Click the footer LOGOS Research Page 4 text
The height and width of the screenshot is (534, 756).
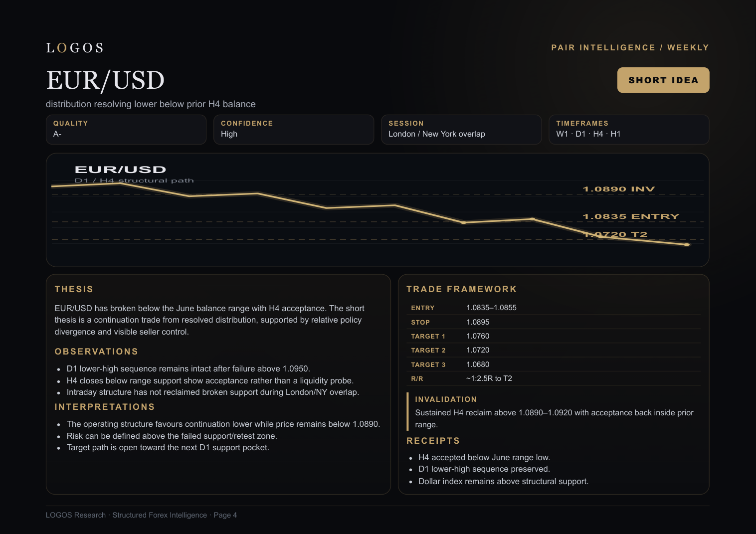[x=141, y=515]
